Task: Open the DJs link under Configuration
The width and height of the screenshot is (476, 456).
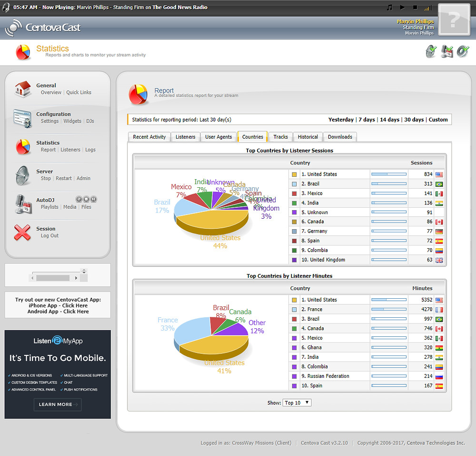Action: [90, 121]
